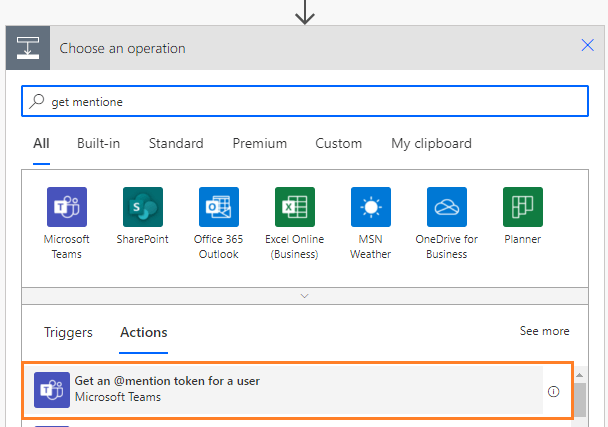Pick the Excel Online (Business) connector
608x427 pixels.
pos(295,207)
